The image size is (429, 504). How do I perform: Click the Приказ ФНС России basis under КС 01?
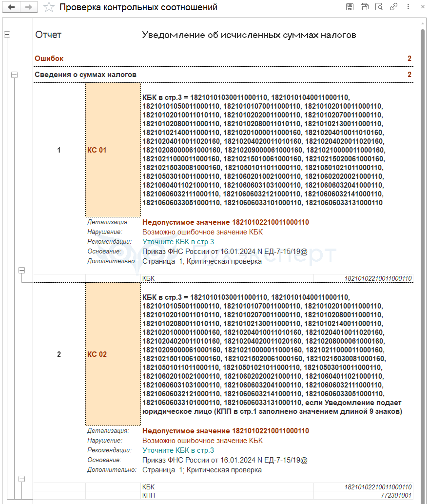click(x=225, y=252)
